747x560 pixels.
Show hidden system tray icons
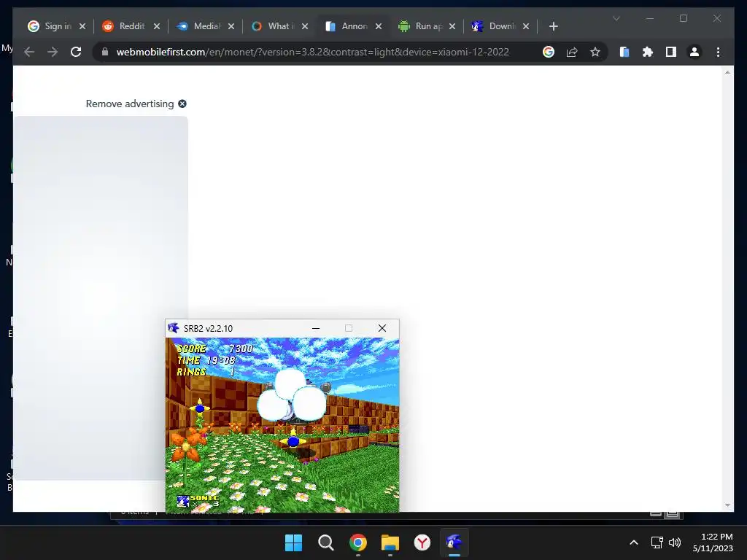pos(634,542)
